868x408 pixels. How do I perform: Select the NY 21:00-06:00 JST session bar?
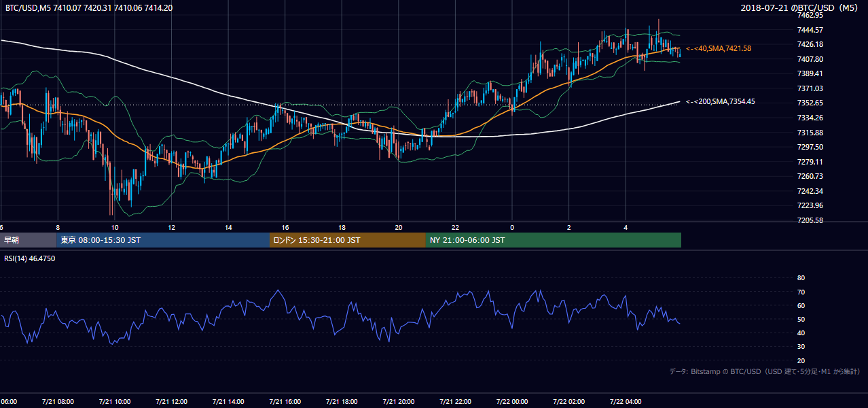[x=554, y=240]
